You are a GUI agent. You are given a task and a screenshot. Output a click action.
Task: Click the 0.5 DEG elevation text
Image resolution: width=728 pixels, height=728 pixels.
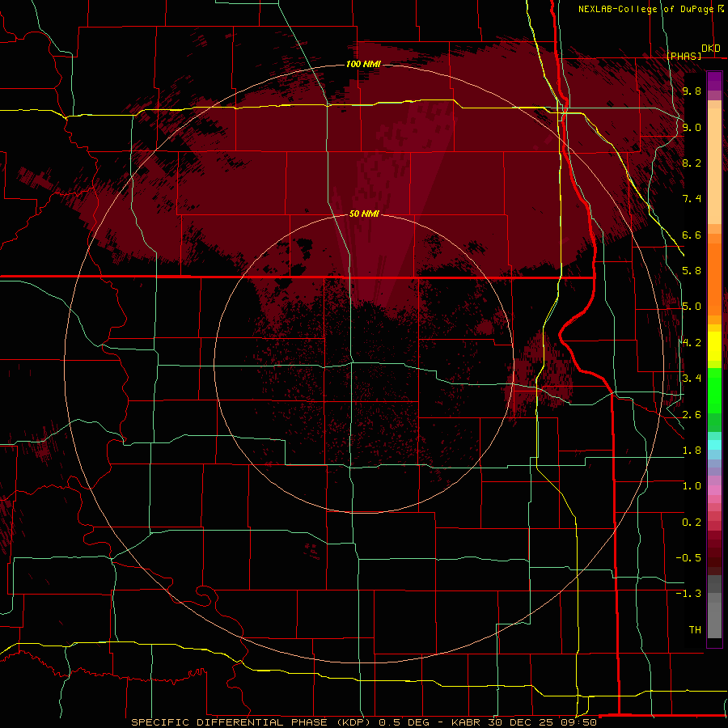(403, 722)
